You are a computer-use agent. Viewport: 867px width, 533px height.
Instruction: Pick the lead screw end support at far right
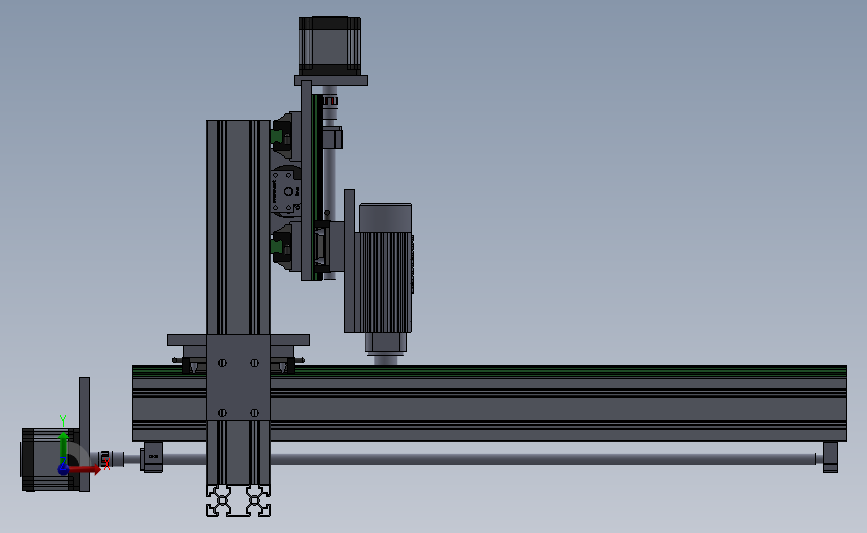pos(830,457)
